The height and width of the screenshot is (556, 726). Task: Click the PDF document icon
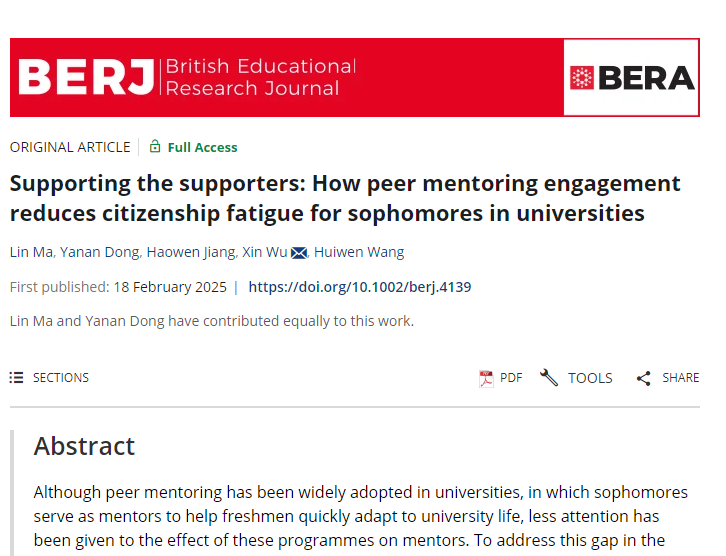tap(486, 378)
